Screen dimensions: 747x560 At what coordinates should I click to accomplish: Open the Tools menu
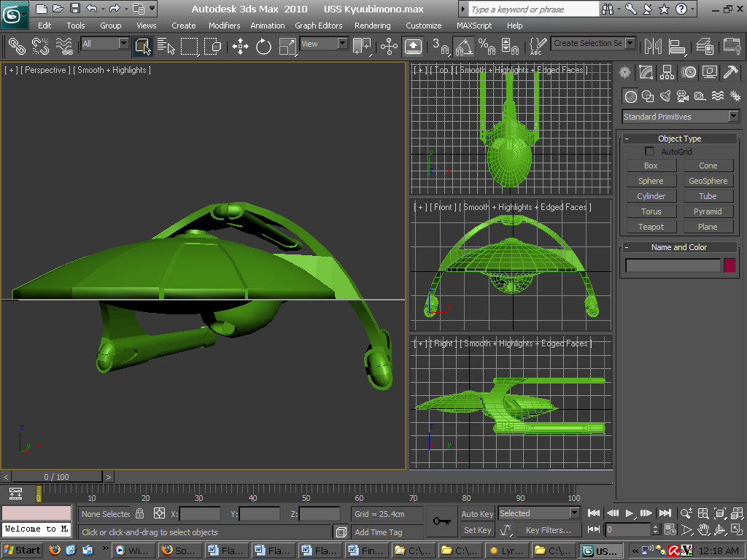click(76, 26)
